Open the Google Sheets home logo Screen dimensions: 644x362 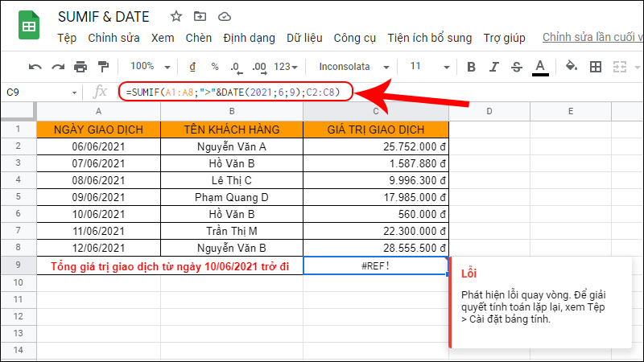click(x=28, y=27)
